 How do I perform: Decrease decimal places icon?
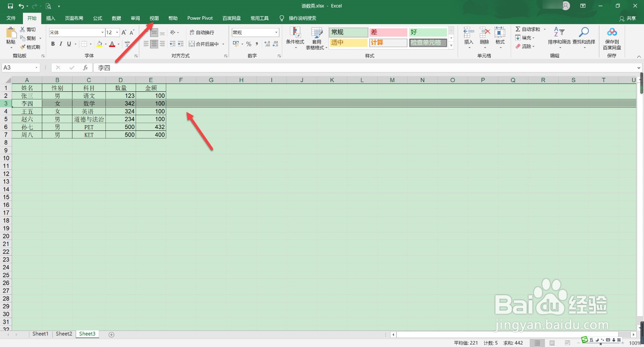[x=275, y=44]
